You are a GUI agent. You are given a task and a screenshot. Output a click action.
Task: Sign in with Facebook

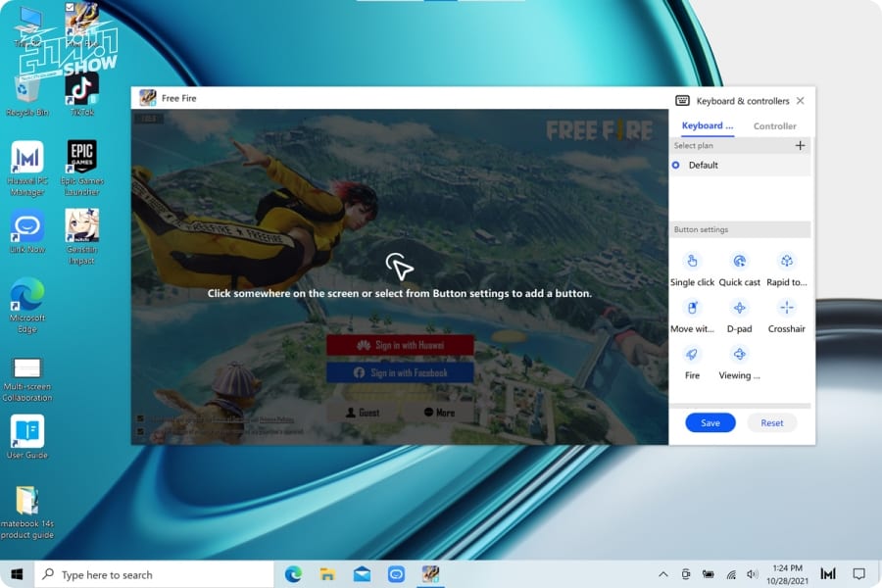click(400, 372)
